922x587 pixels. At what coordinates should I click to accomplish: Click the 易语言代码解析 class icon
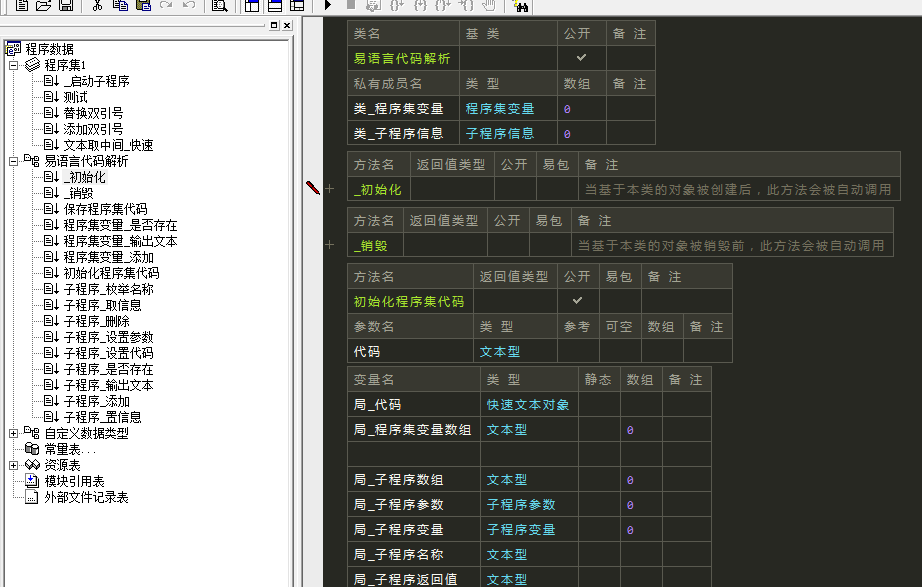[32, 161]
